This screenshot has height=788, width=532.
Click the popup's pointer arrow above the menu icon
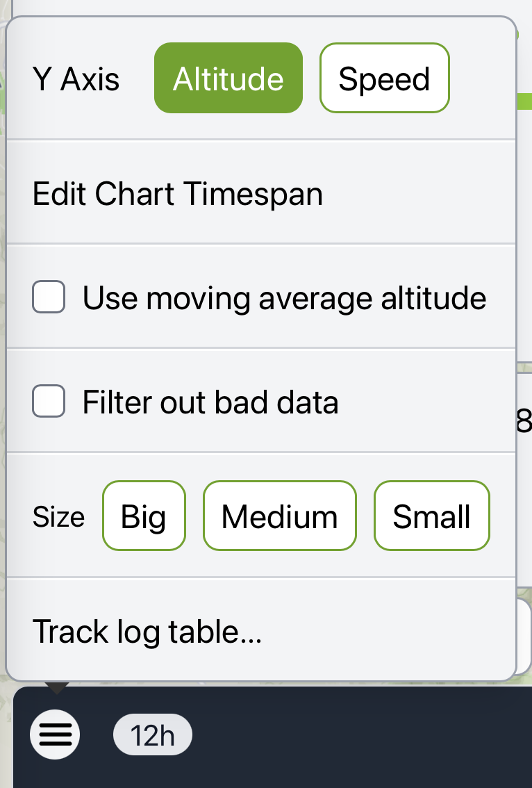[x=56, y=688]
